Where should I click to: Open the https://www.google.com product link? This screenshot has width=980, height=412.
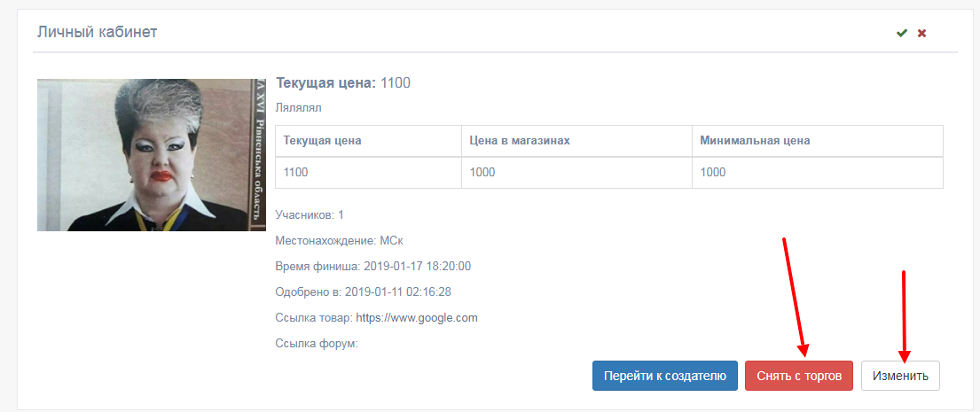(417, 318)
